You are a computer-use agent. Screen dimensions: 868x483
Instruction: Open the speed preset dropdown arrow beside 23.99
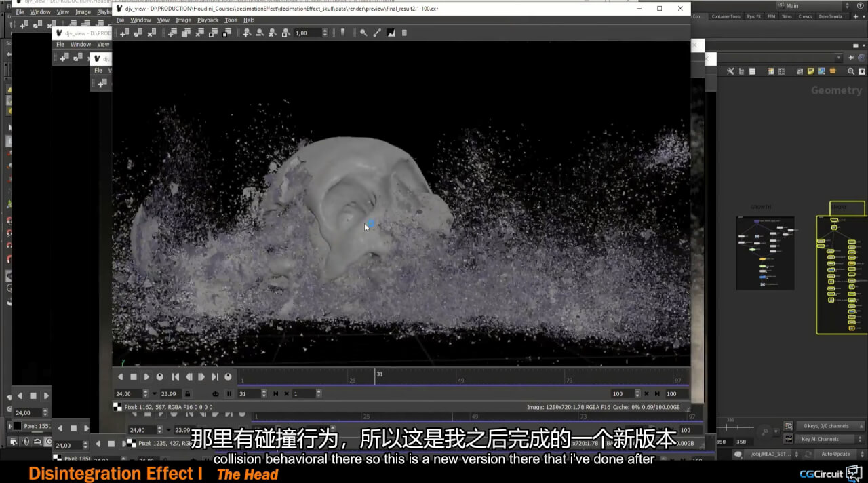click(155, 393)
